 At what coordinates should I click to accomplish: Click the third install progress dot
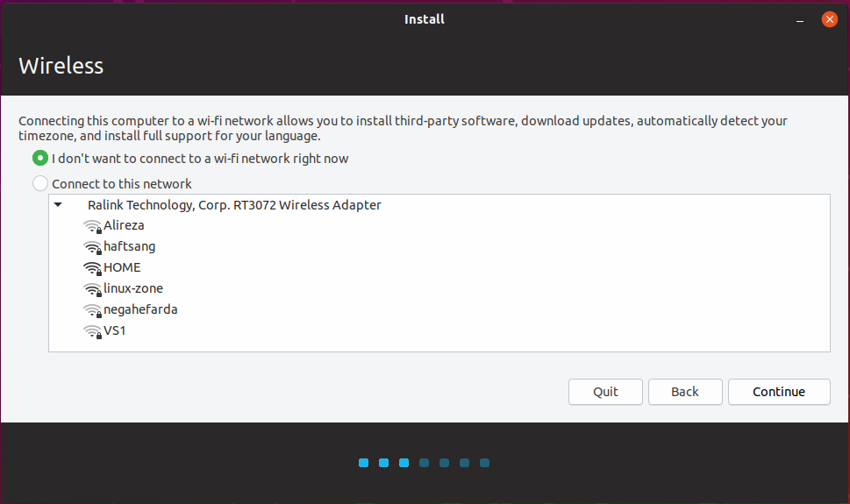pos(404,463)
